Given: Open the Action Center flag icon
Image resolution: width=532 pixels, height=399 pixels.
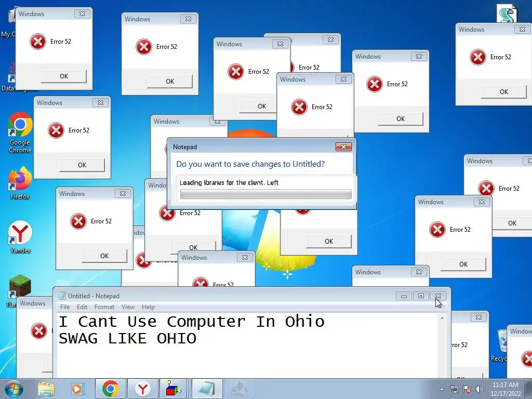Looking at the screenshot, I should (467, 389).
